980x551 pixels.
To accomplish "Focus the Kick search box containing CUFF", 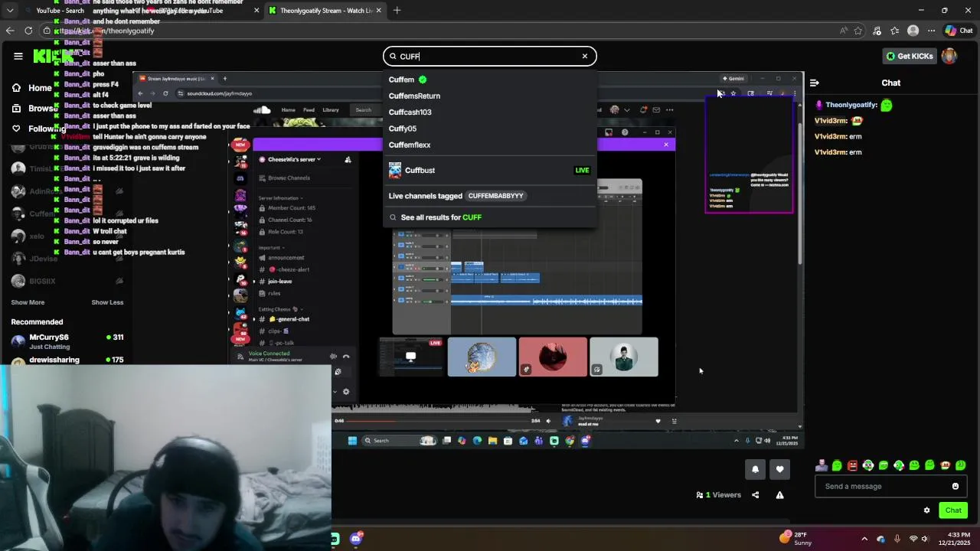I will [x=490, y=56].
